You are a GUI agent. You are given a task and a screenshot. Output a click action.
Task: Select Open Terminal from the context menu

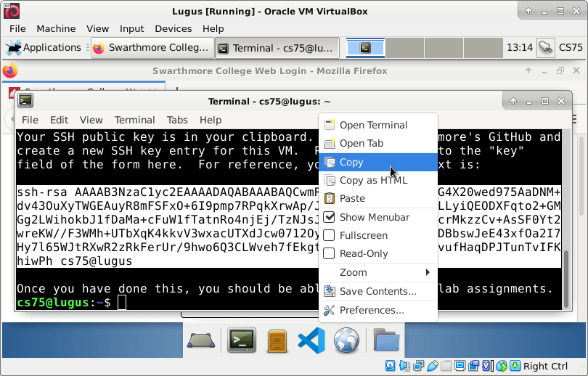(378, 125)
